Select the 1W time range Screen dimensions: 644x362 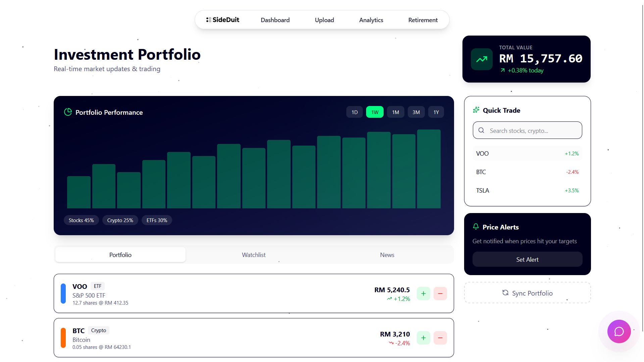375,112
